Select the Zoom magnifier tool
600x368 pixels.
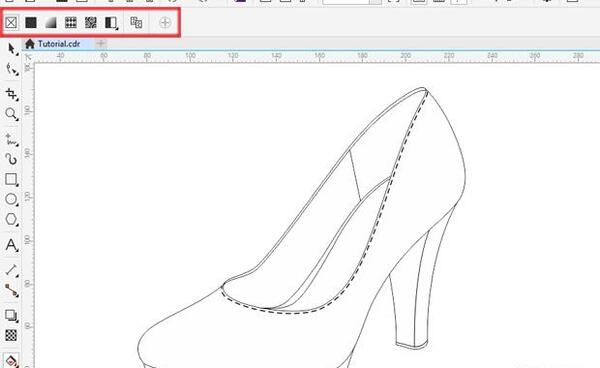[x=11, y=114]
